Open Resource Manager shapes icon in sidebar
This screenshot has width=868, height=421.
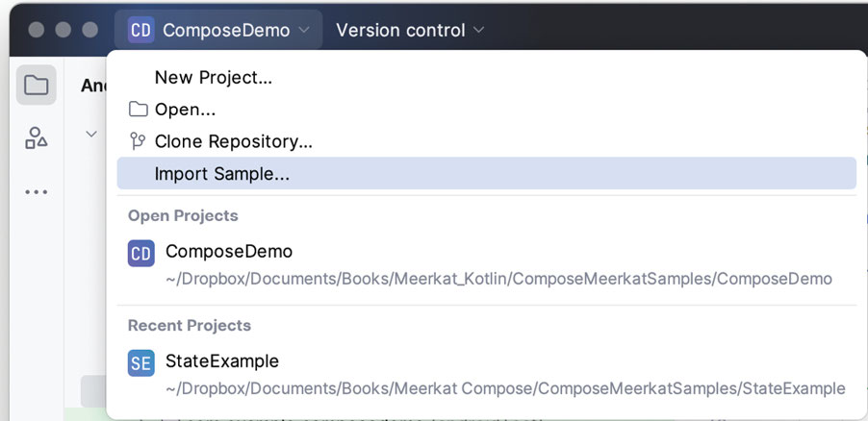[x=37, y=138]
